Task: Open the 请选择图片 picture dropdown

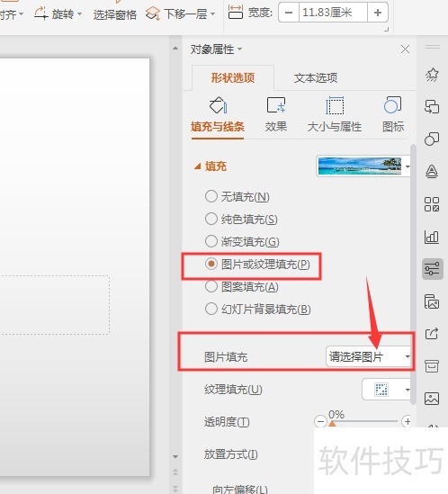Action: (x=369, y=356)
